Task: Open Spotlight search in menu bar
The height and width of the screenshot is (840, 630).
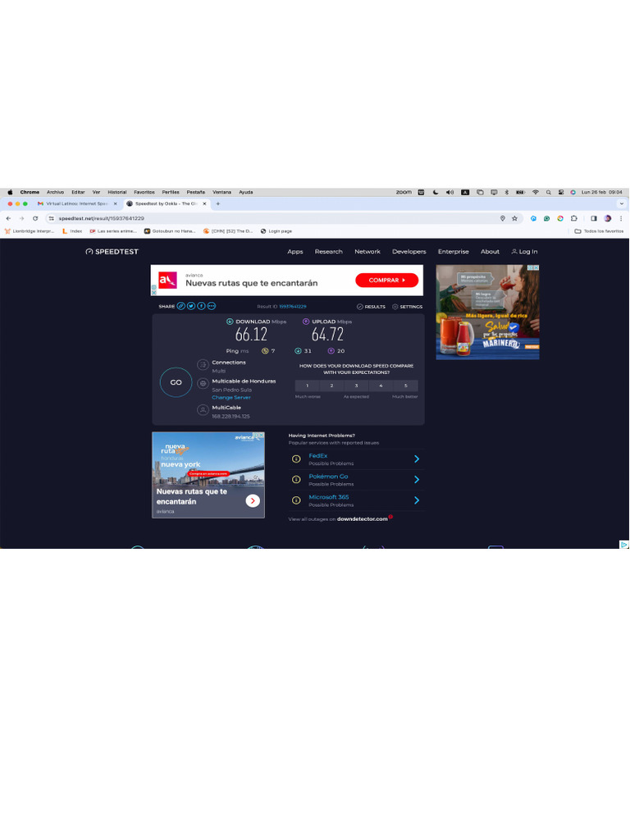Action: pyautogui.click(x=549, y=192)
